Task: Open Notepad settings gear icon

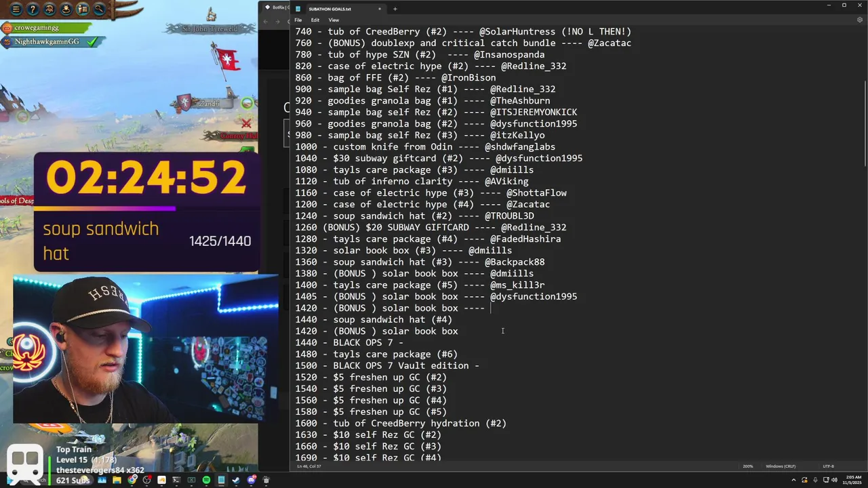Action: point(860,20)
